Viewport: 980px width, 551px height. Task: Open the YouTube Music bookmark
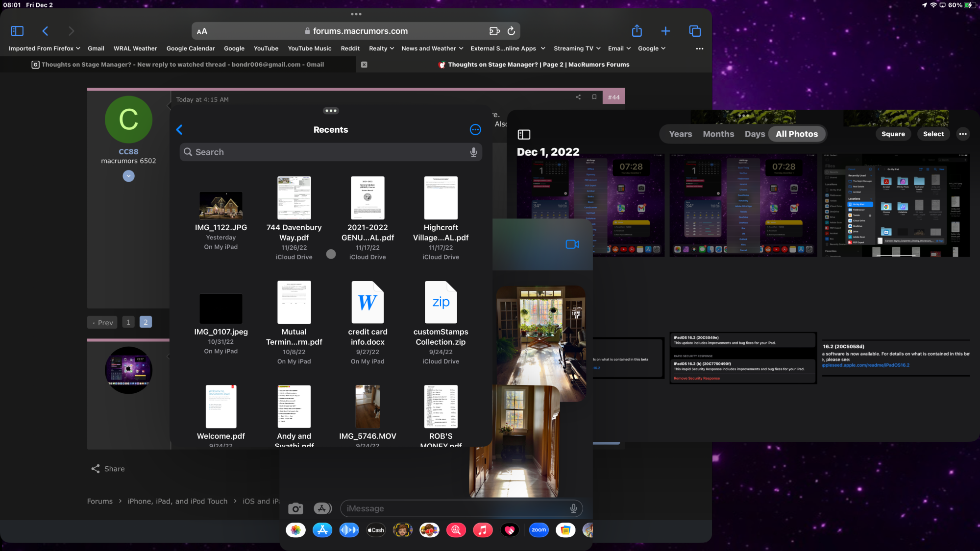310,48
